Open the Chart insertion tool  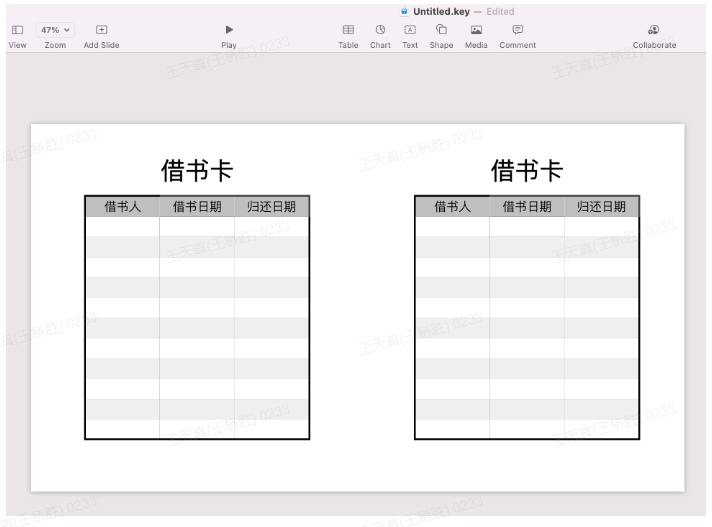tap(380, 31)
